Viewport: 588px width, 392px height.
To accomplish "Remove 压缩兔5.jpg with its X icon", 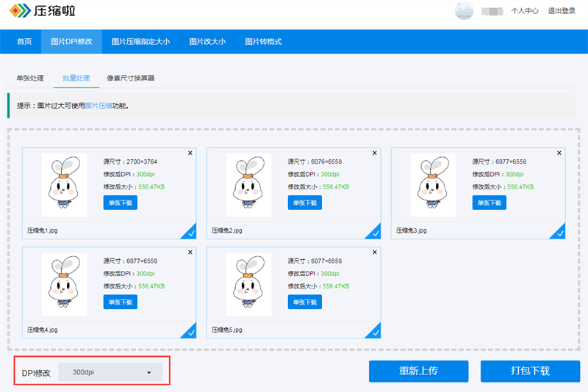I will pyautogui.click(x=375, y=252).
